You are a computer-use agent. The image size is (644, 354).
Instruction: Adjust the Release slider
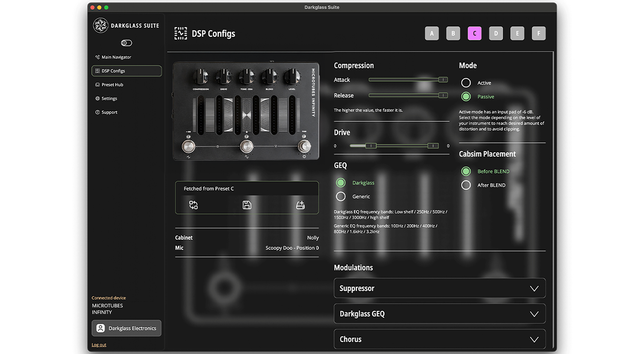[x=408, y=95]
